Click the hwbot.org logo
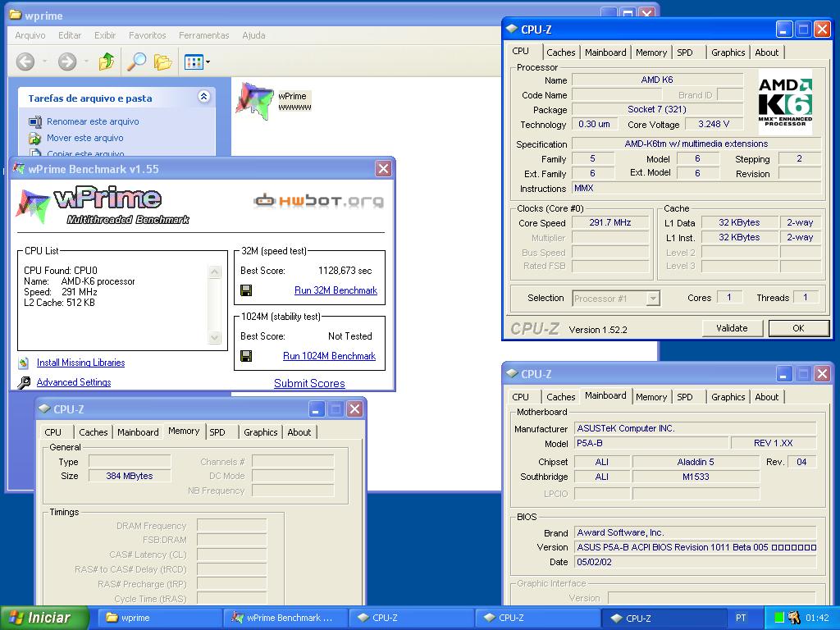840x630 pixels. (x=319, y=201)
